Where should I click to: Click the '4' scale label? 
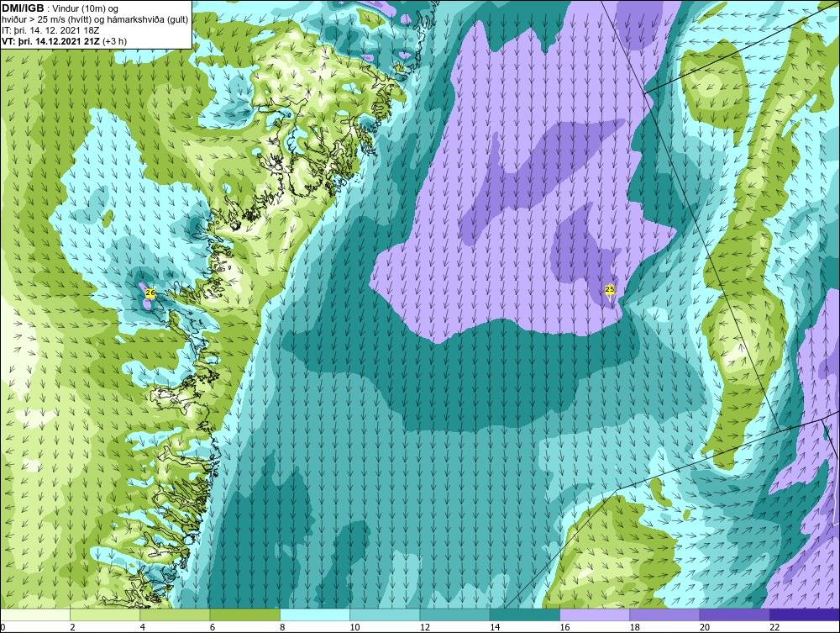point(143,628)
